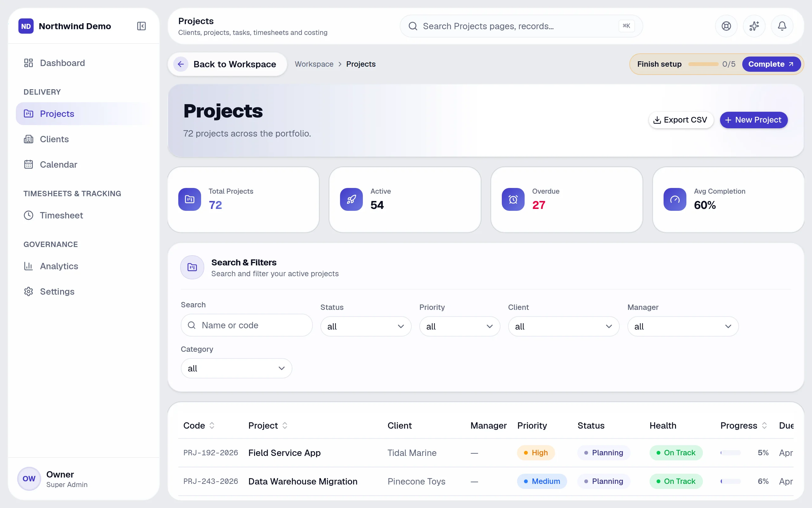Viewport: 812px width, 508px height.
Task: Click the back arrow icon beside Back to Workspace
Action: pyautogui.click(x=181, y=64)
